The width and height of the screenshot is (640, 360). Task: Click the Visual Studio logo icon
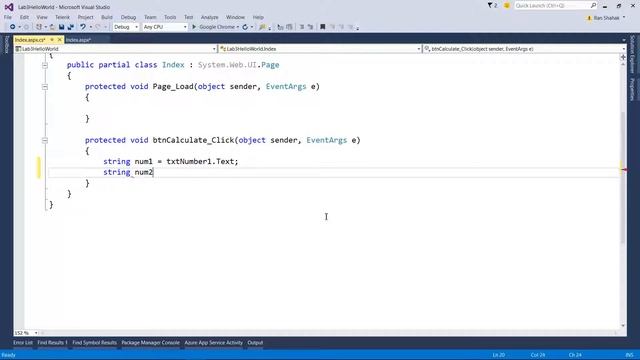click(x=9, y=7)
